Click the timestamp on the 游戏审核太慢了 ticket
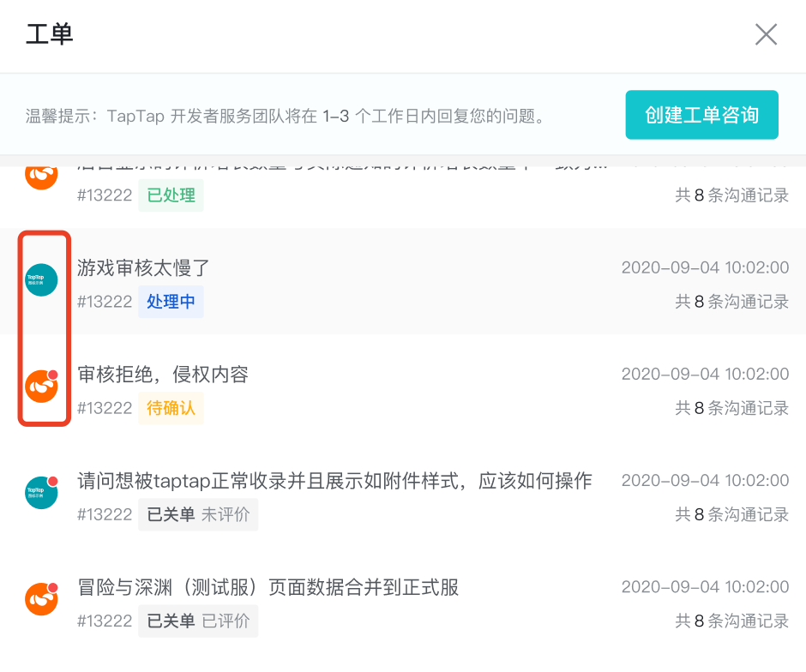 click(705, 267)
